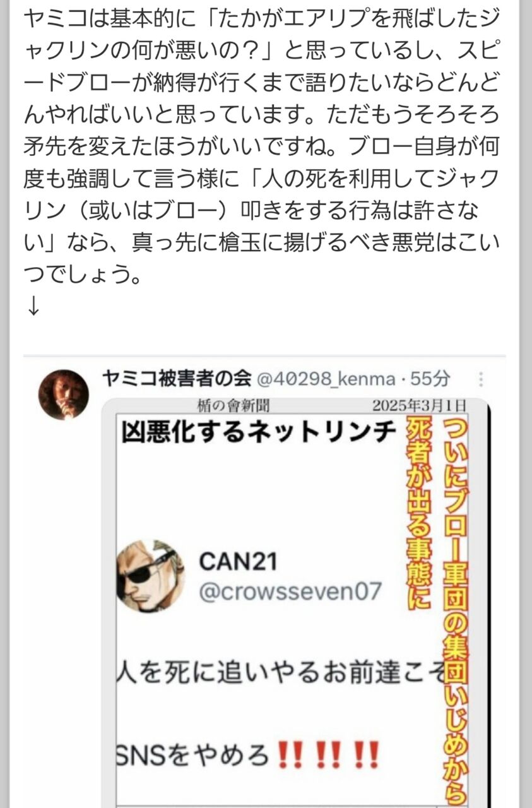Open the 55分 timestamp of quoted tweet

430,379
